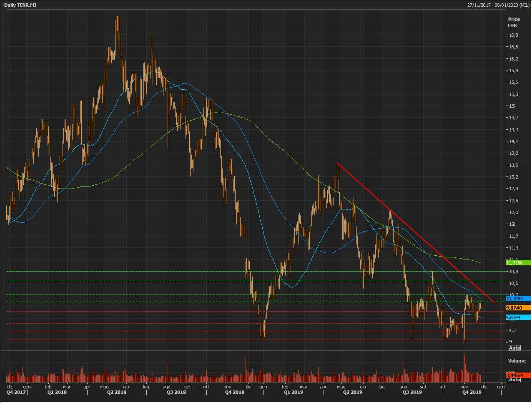Select the green 11,0166 moving average tag
Image resolution: width=532 pixels, height=403 pixels.
coord(518,263)
